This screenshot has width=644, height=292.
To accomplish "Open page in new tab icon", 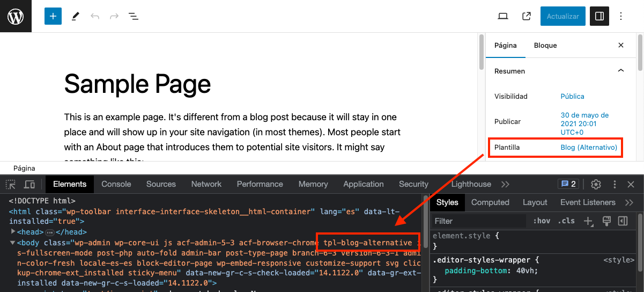I will [527, 16].
